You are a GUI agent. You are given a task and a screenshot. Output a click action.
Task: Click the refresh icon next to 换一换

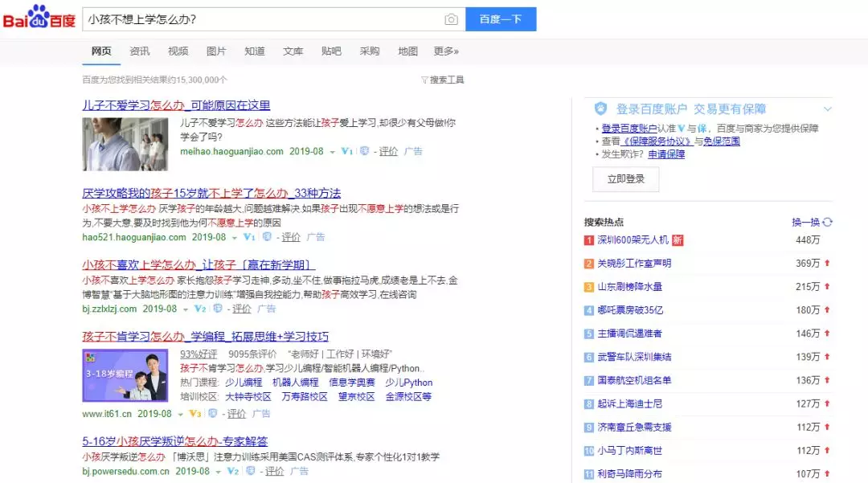827,222
